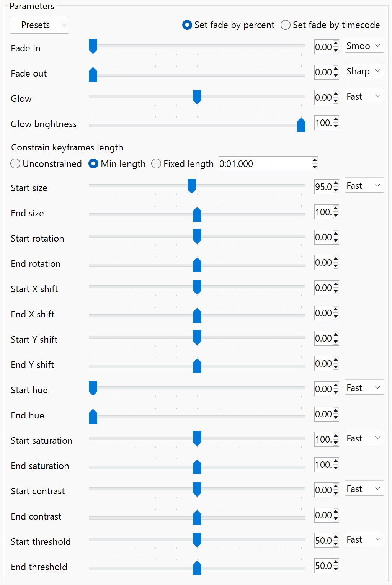Expand Glow Fast easing dropdown
Viewport: 392px width, 585px height.
pyautogui.click(x=364, y=96)
